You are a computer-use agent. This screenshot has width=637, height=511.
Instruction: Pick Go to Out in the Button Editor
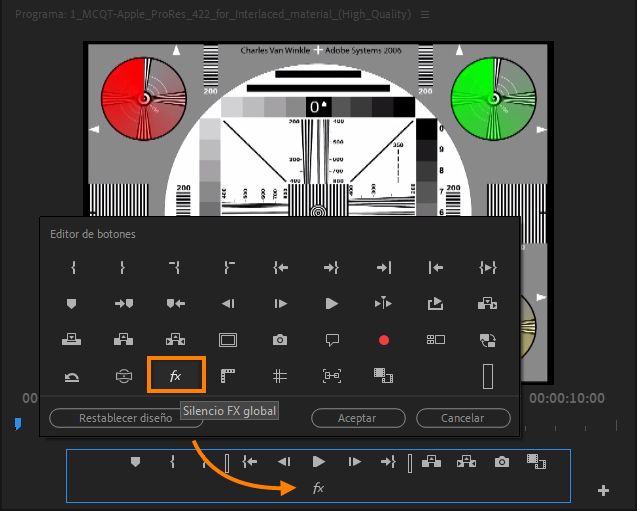tap(332, 268)
